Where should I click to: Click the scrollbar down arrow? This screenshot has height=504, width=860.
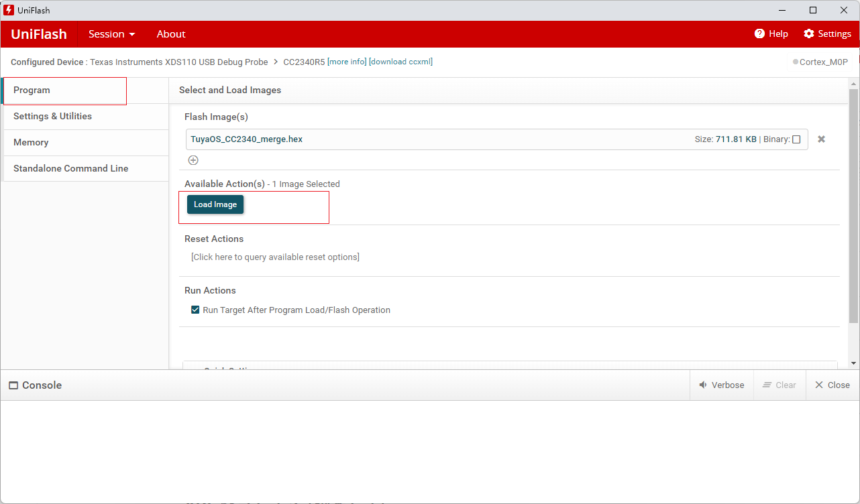(x=853, y=363)
